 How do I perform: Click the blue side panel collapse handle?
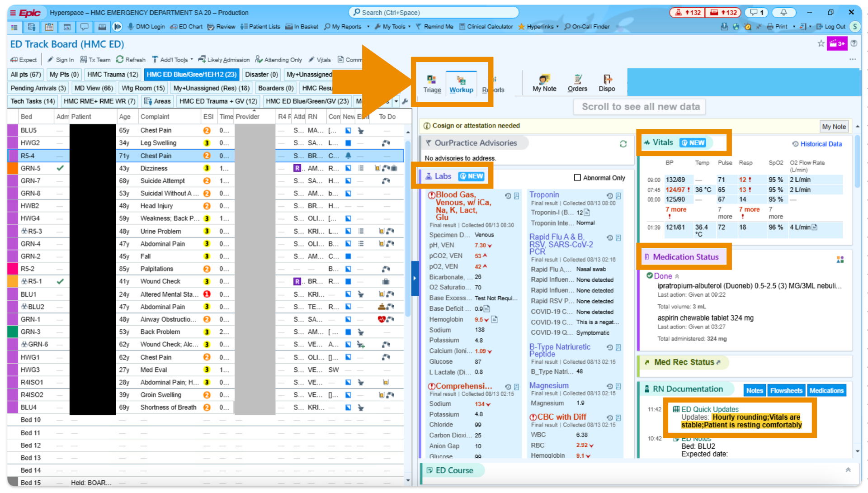(x=415, y=278)
